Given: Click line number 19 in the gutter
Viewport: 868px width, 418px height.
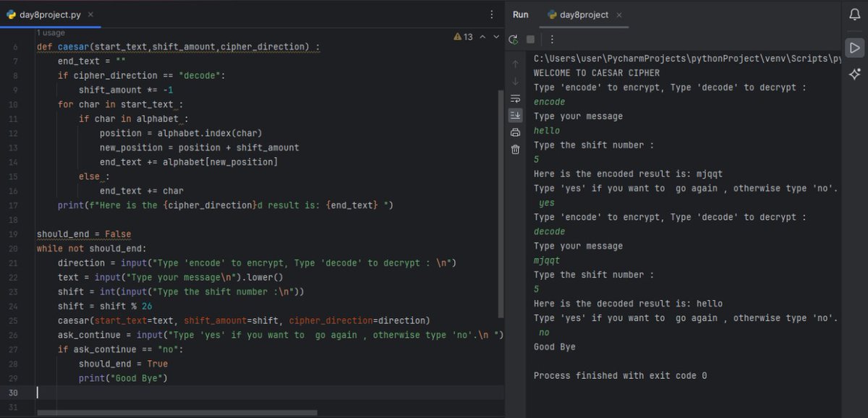Looking at the screenshot, I should 14,234.
